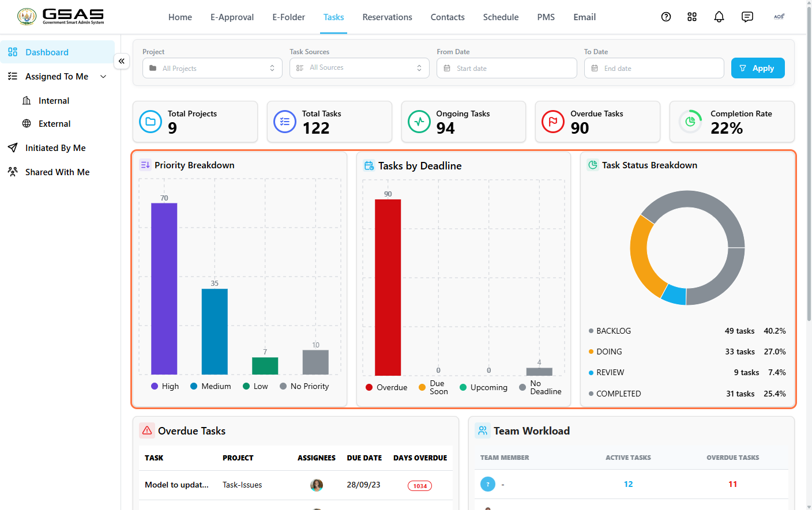Click the red Overdue bar in chart
Screen dimensions: 812x510
click(388, 288)
